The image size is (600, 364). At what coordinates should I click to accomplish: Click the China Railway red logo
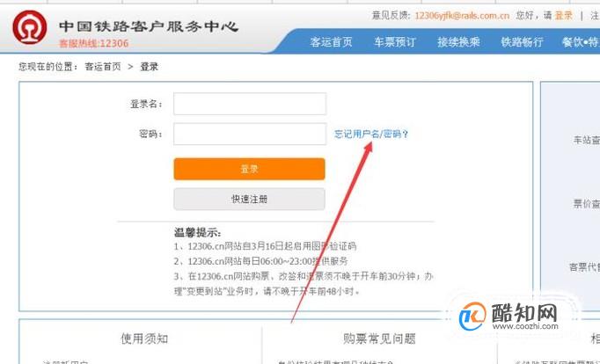click(x=29, y=27)
